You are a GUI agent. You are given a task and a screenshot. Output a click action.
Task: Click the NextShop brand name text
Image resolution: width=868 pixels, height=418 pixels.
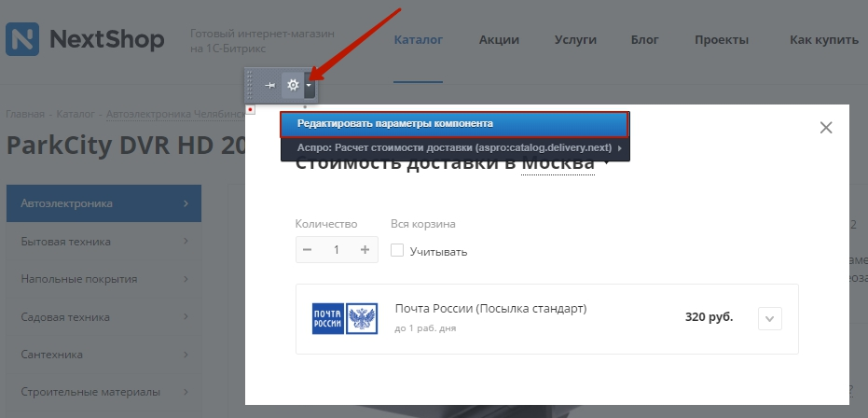(x=107, y=39)
